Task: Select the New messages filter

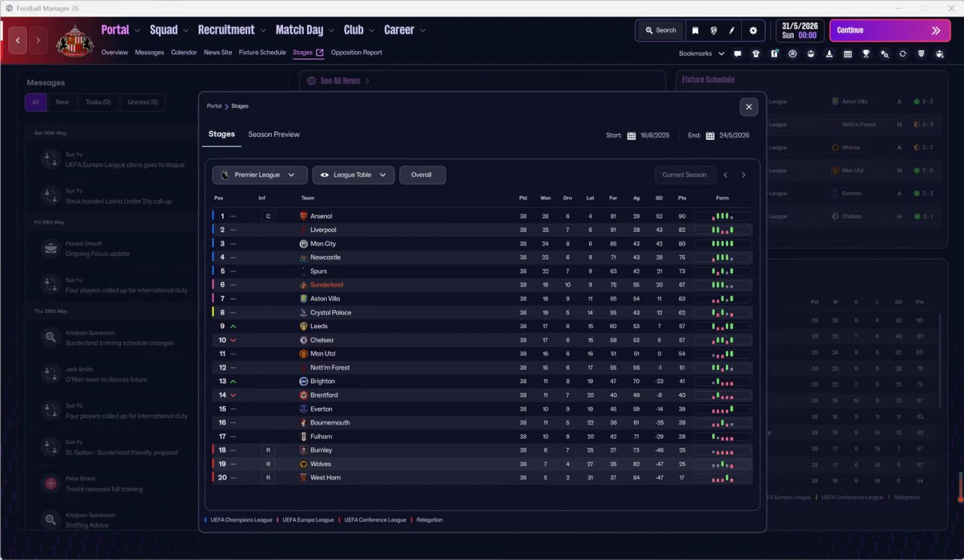Action: pyautogui.click(x=63, y=102)
